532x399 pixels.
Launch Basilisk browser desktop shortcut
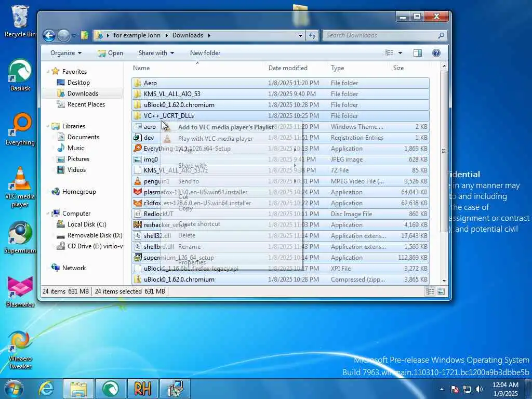(20, 75)
